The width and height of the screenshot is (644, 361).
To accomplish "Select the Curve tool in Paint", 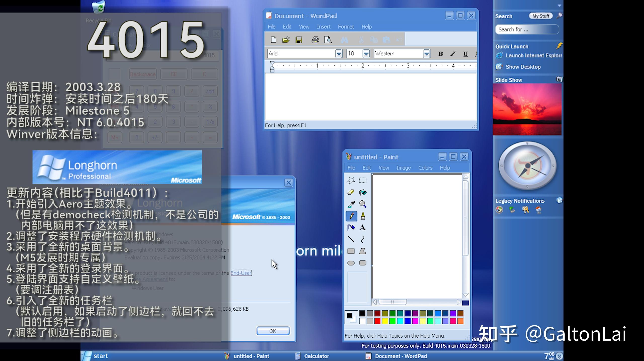I will [x=363, y=239].
